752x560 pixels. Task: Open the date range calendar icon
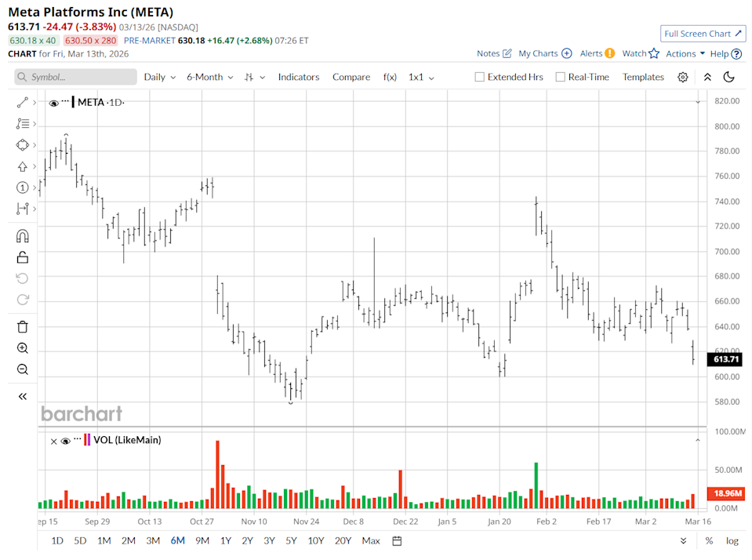pyautogui.click(x=397, y=540)
